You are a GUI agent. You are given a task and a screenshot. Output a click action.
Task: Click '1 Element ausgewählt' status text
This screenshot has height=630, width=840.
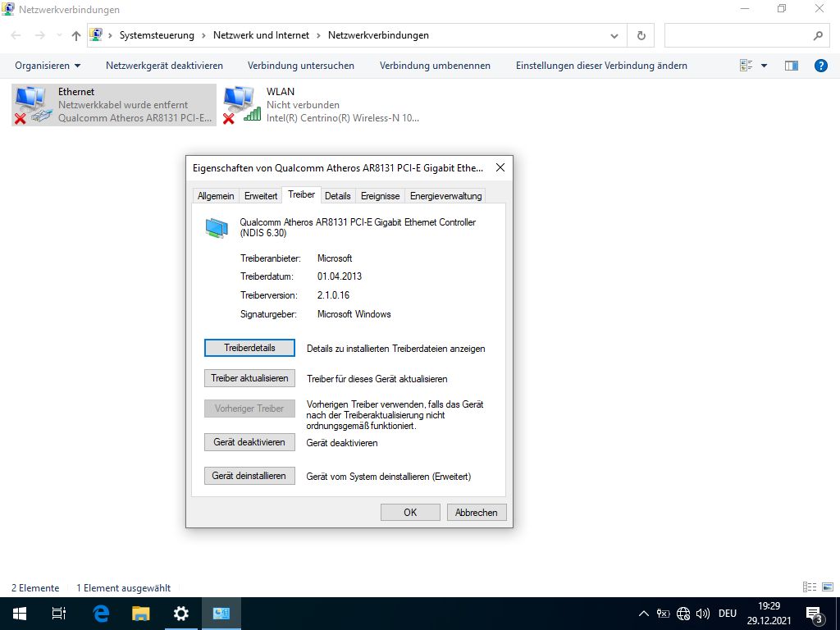click(x=124, y=587)
